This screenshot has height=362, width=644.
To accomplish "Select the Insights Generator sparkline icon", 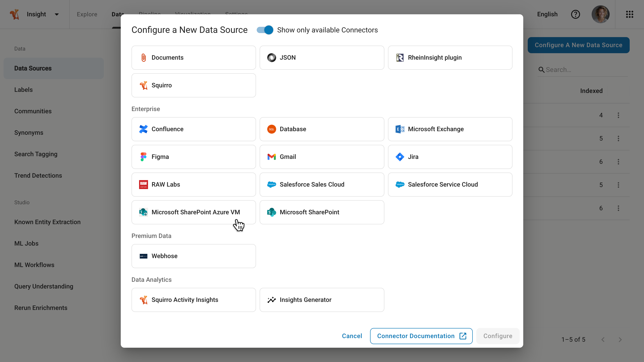I will click(271, 300).
